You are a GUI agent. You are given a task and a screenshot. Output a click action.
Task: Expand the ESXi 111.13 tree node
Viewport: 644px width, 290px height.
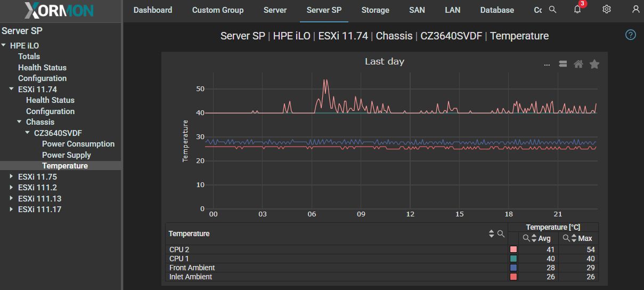tap(11, 198)
